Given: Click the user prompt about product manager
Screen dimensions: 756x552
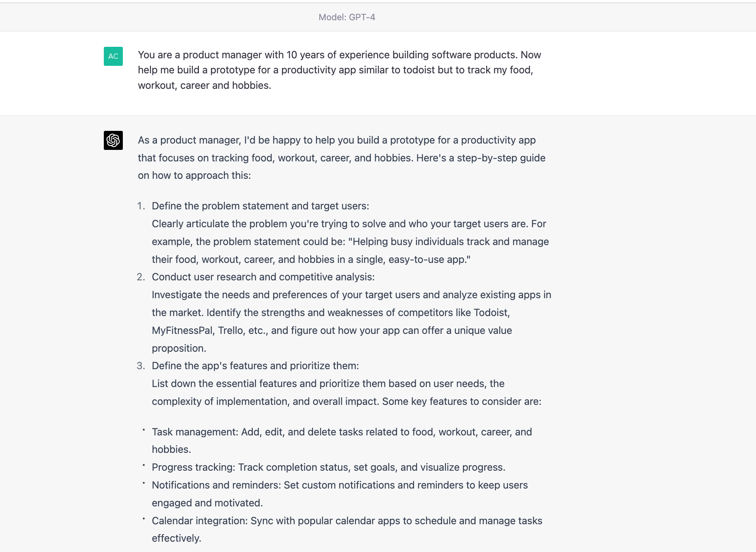Looking at the screenshot, I should (339, 70).
